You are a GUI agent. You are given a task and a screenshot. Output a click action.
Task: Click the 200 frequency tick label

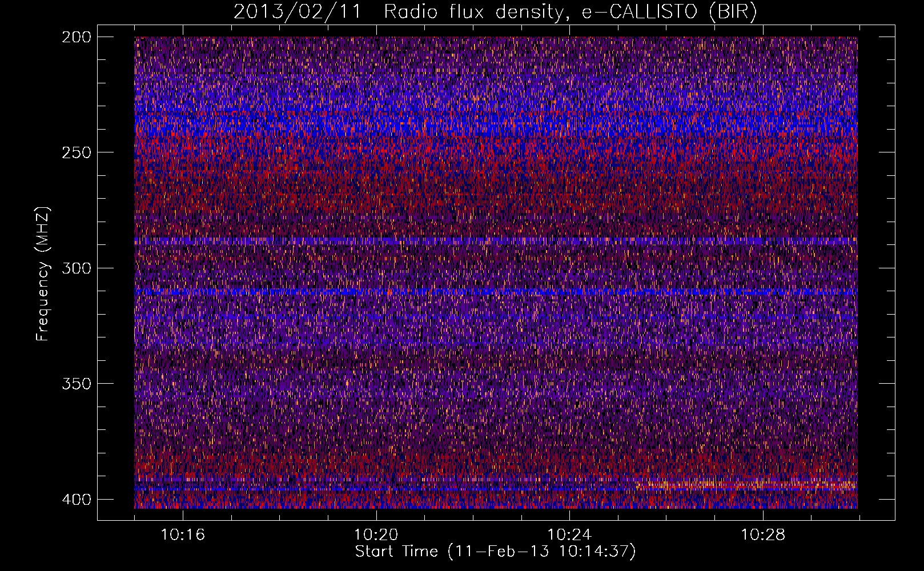76,37
